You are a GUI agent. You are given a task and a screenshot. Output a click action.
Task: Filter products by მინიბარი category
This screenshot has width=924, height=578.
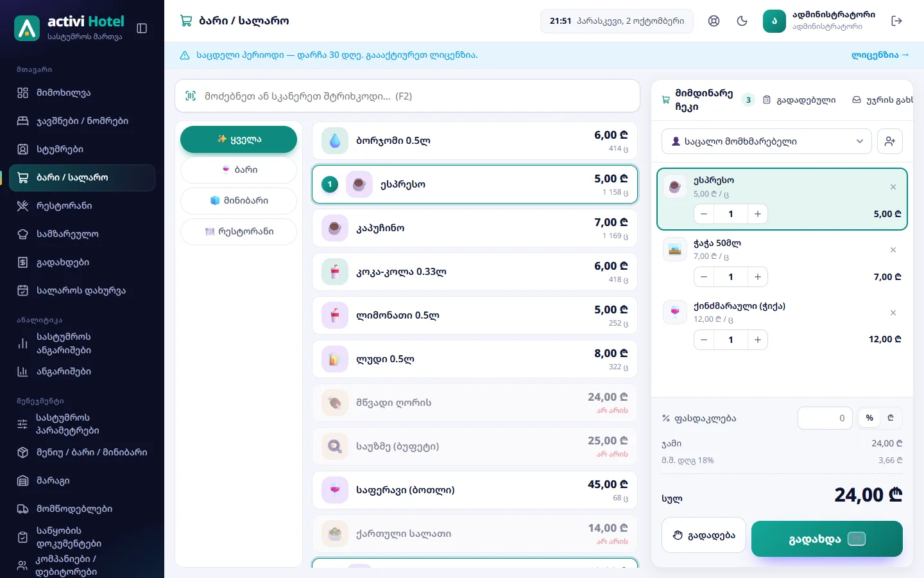(x=239, y=201)
